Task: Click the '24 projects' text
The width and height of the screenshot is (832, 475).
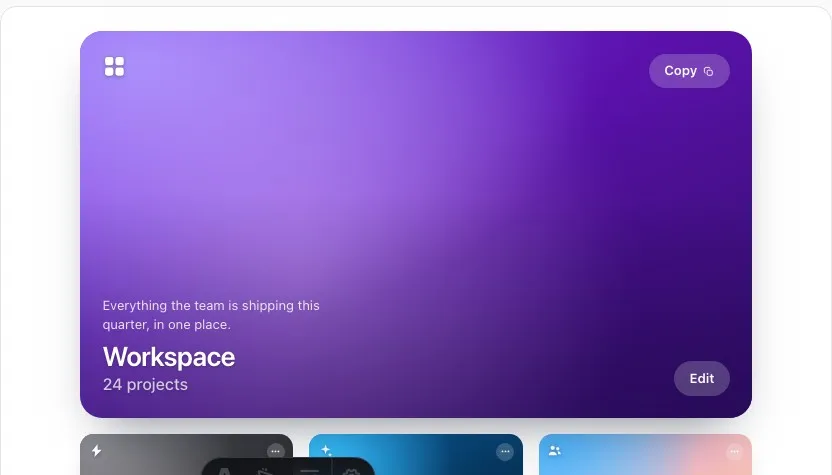Action: click(145, 384)
